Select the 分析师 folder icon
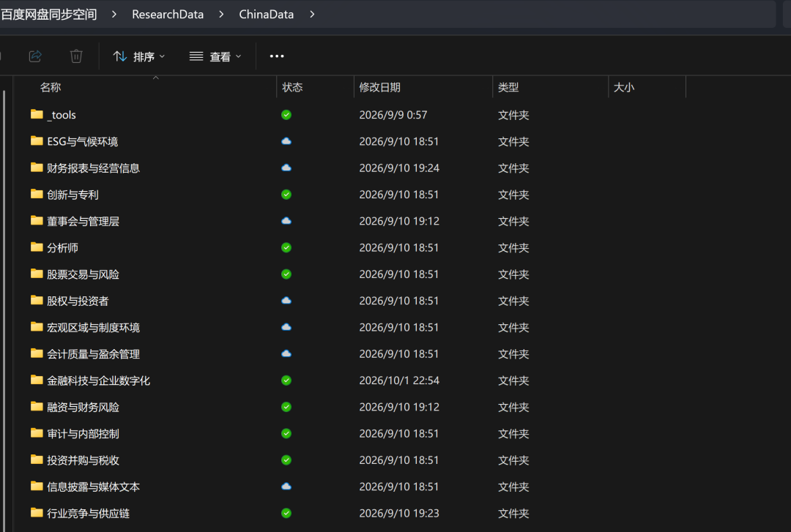The height and width of the screenshot is (532, 791). point(37,247)
